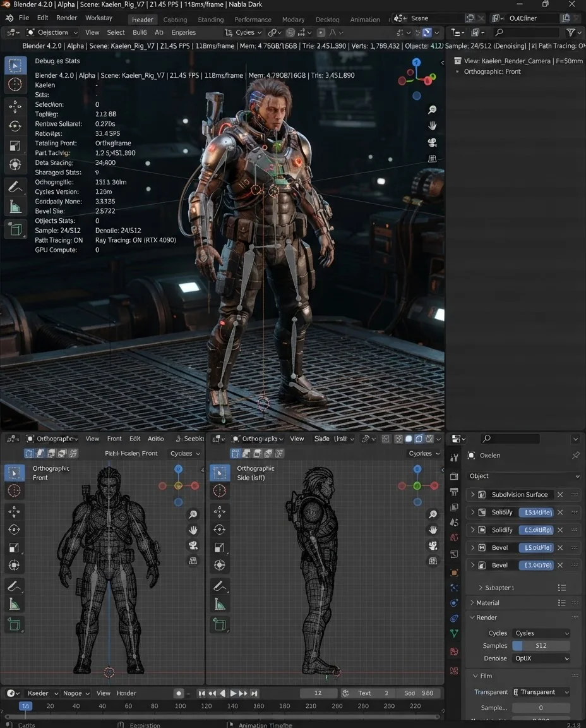Jump to the timeline end frame

click(254, 693)
